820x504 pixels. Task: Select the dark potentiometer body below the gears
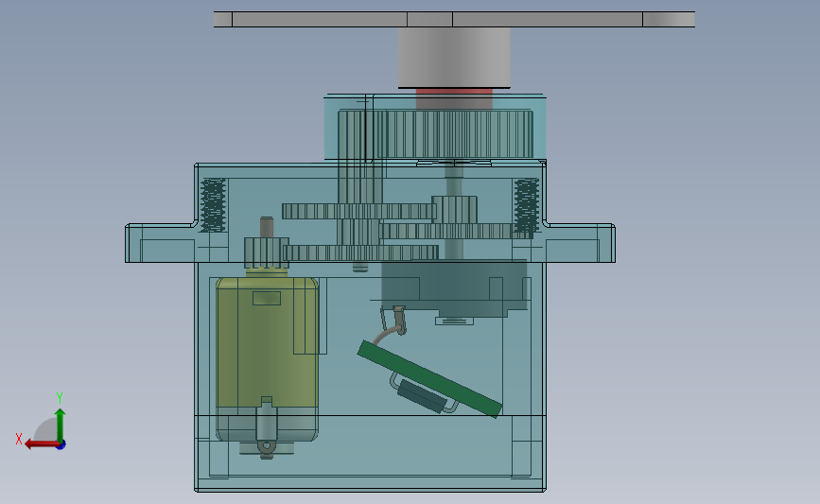pos(454,287)
